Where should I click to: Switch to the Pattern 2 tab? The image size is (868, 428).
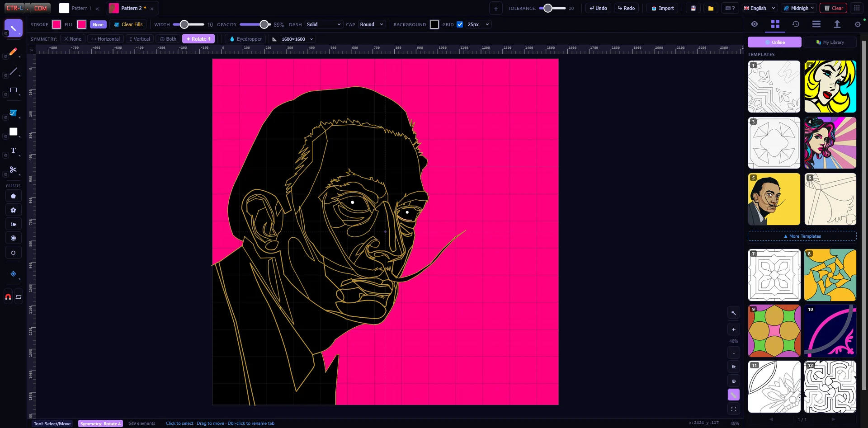pos(131,8)
